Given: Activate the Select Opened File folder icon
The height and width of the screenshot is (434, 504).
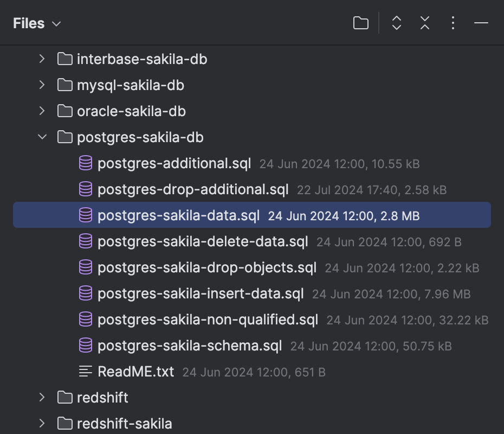Looking at the screenshot, I should [x=360, y=23].
